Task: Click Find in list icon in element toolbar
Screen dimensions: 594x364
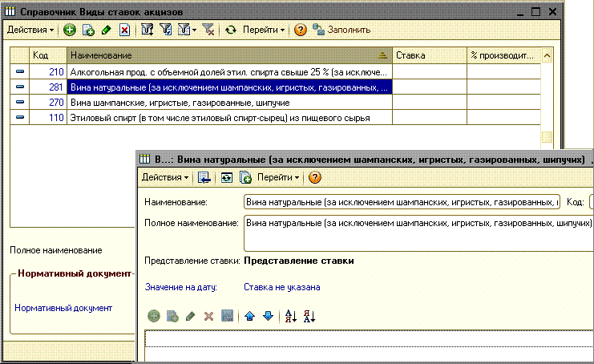Action: click(204, 177)
